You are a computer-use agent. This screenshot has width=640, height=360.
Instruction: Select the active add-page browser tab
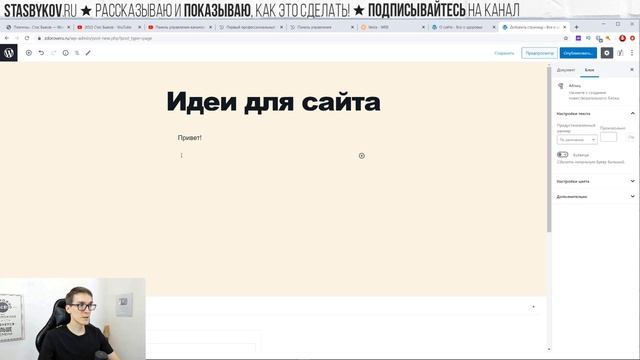(534, 27)
